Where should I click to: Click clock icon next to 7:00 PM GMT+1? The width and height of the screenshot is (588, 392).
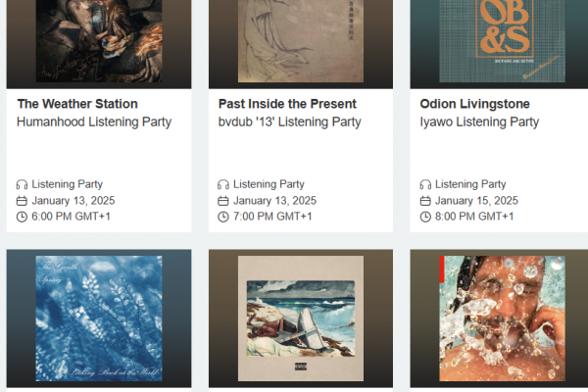(223, 217)
